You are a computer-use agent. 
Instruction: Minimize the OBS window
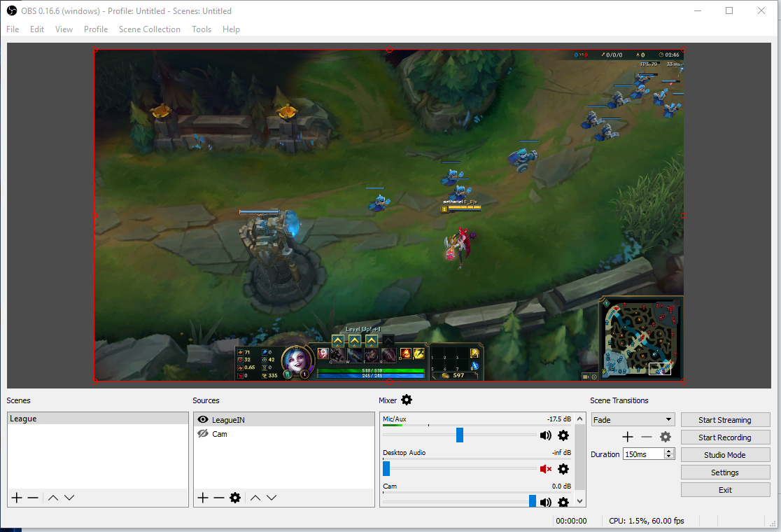[698, 10]
